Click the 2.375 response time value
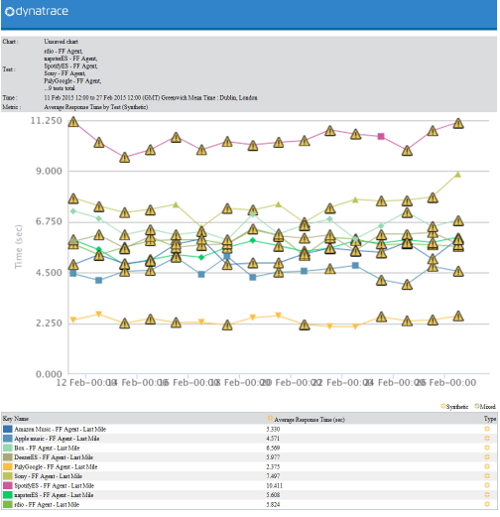 pyautogui.click(x=273, y=466)
